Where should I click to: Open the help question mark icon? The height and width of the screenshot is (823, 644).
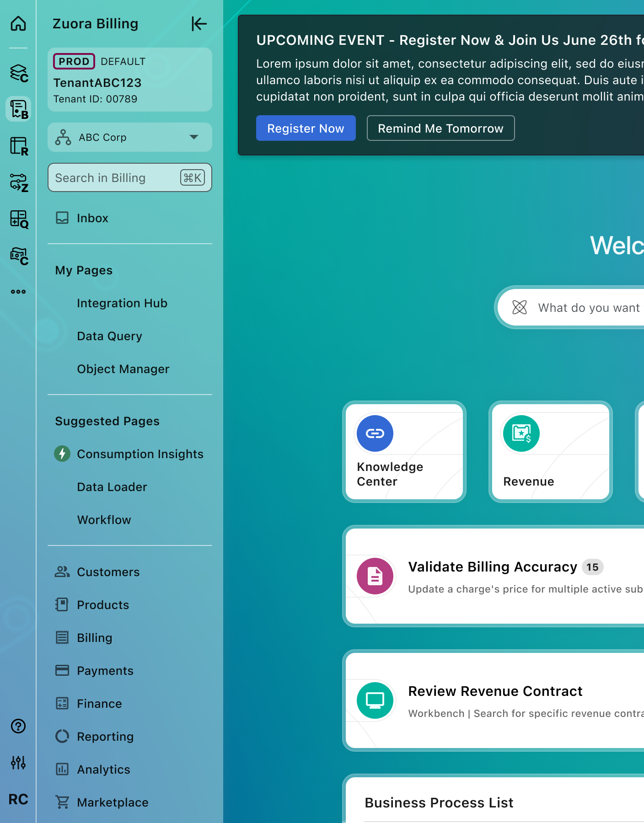[18, 726]
